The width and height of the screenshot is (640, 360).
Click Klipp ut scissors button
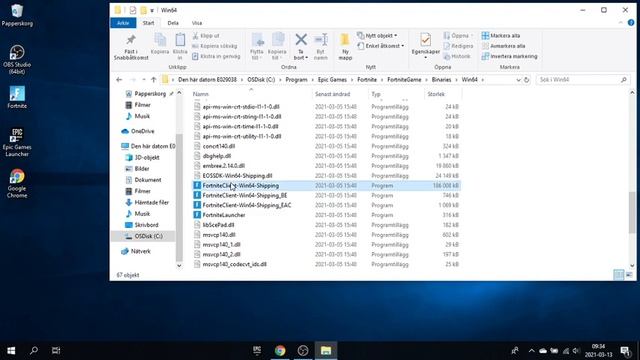click(x=206, y=36)
